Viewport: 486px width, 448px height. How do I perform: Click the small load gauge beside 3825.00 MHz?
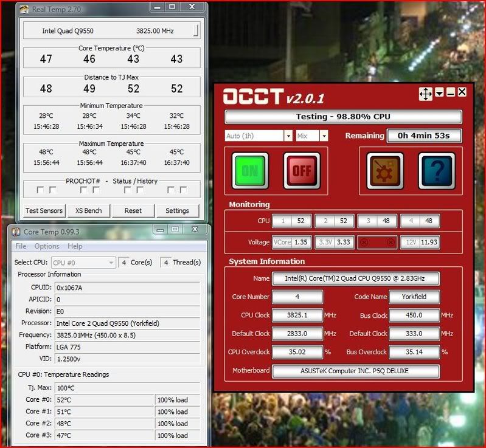[196, 30]
